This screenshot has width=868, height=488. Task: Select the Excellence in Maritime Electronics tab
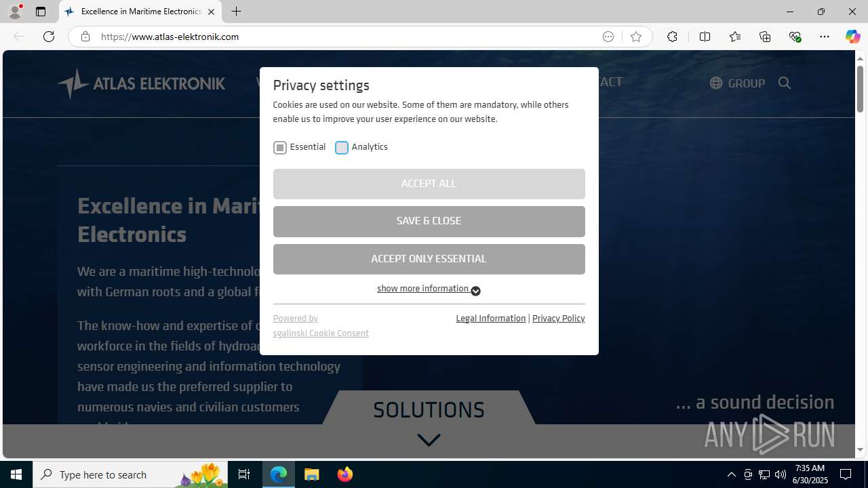140,12
